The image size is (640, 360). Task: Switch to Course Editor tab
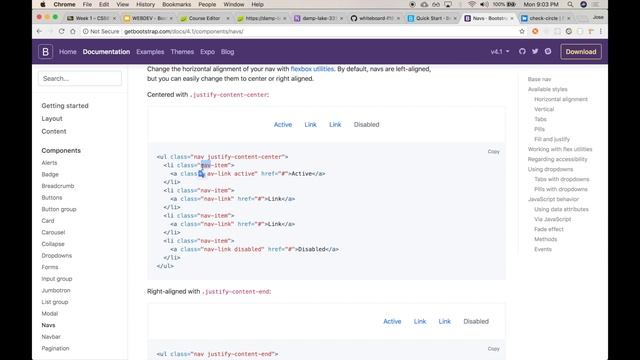tap(205, 18)
